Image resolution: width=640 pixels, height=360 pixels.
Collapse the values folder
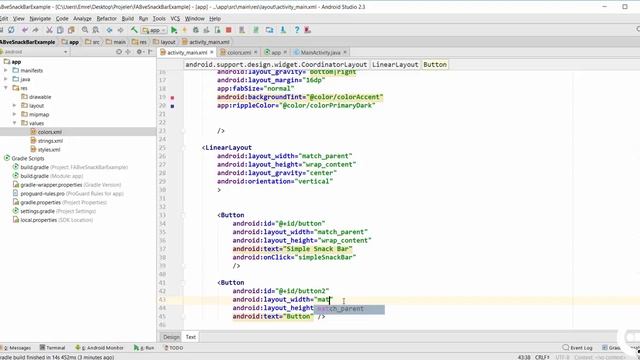pyautogui.click(x=14, y=123)
